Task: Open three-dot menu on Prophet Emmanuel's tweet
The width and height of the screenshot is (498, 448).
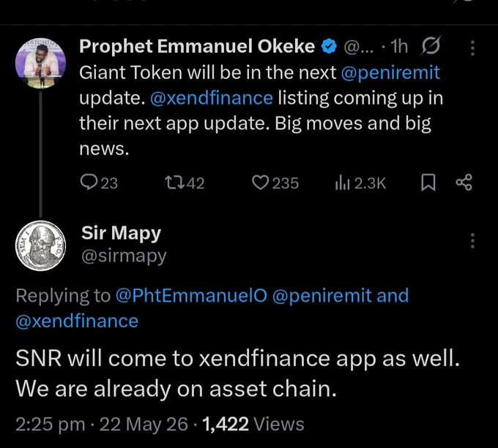Action: pos(472,48)
